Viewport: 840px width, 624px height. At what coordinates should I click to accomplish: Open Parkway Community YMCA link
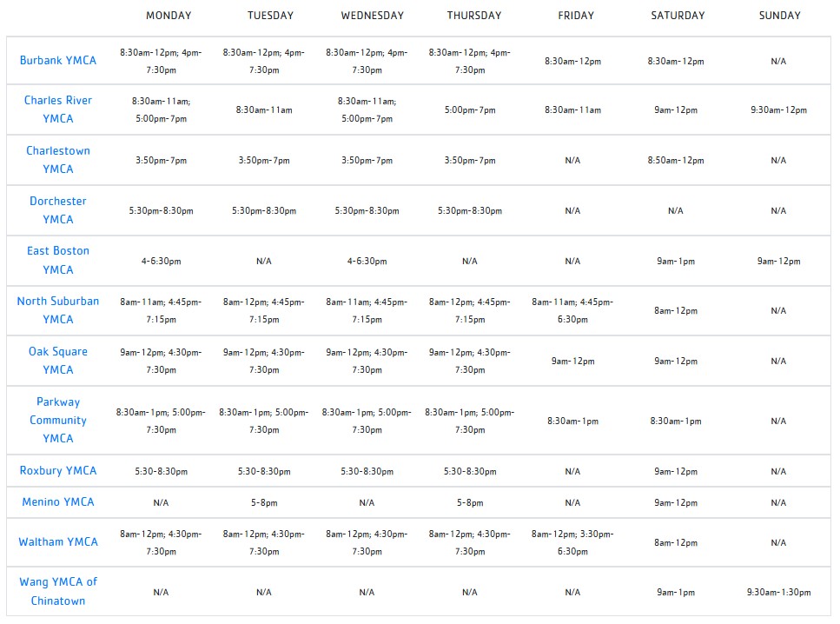pos(58,421)
